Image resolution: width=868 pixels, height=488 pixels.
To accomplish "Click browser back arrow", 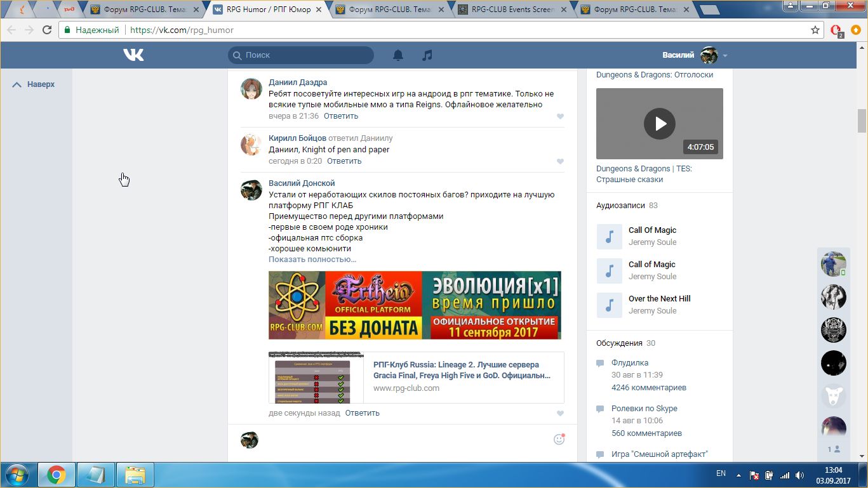I will click(x=11, y=30).
